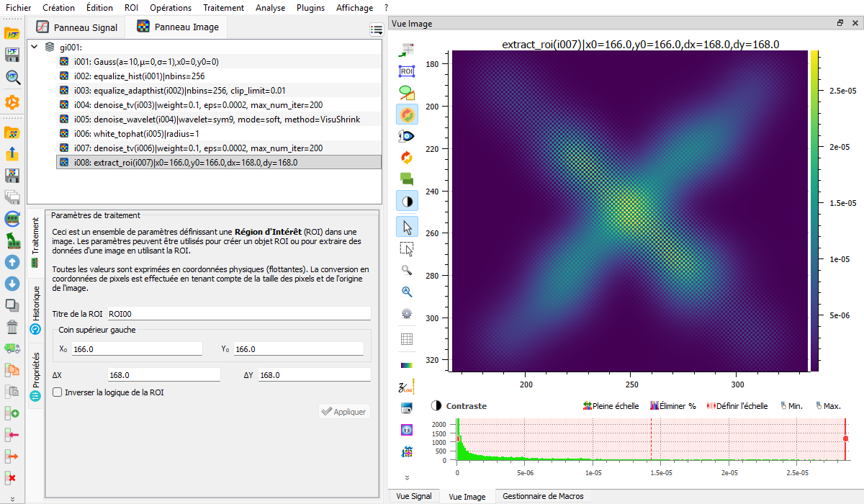Open plot settings gear in image toolbar
This screenshot has width=864, height=504.
point(407,314)
